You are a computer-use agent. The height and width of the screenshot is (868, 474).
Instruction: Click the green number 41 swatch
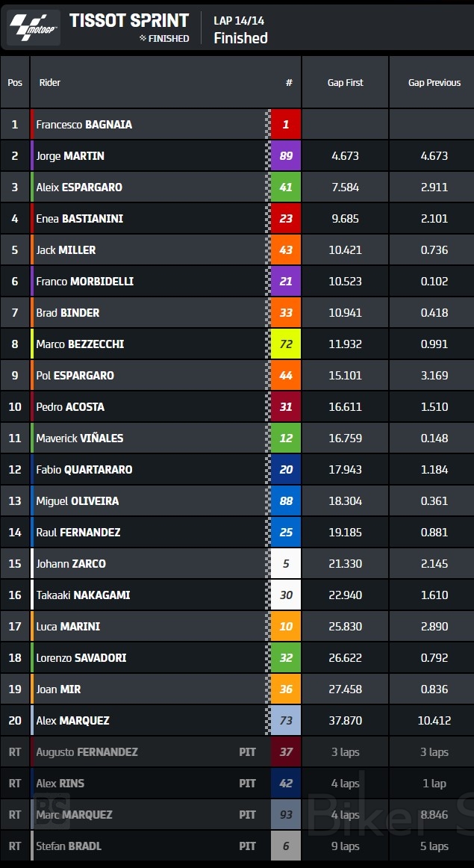286,187
